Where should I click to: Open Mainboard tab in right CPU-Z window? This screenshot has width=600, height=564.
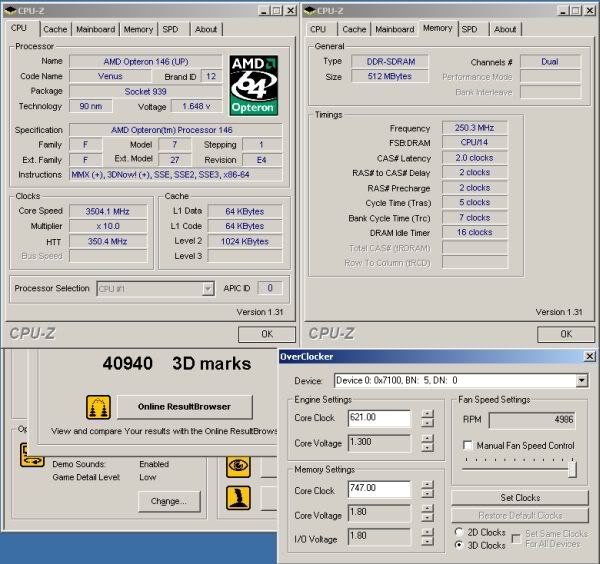395,29
